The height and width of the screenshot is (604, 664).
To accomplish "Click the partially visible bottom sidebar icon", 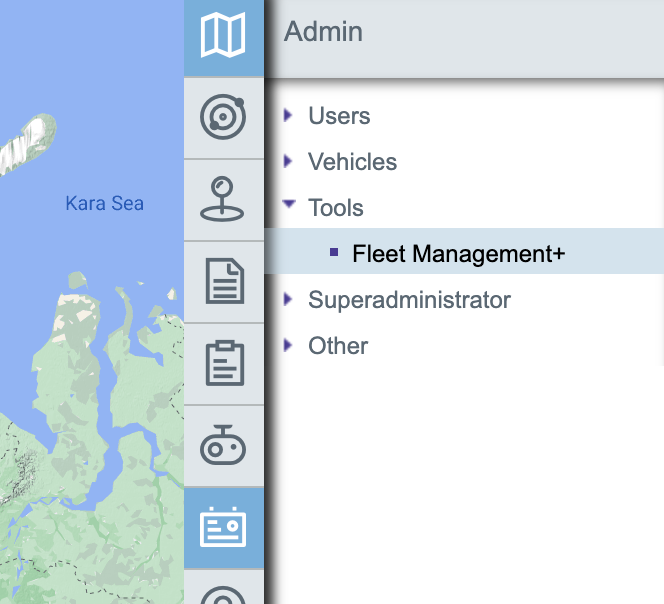I will [223, 593].
